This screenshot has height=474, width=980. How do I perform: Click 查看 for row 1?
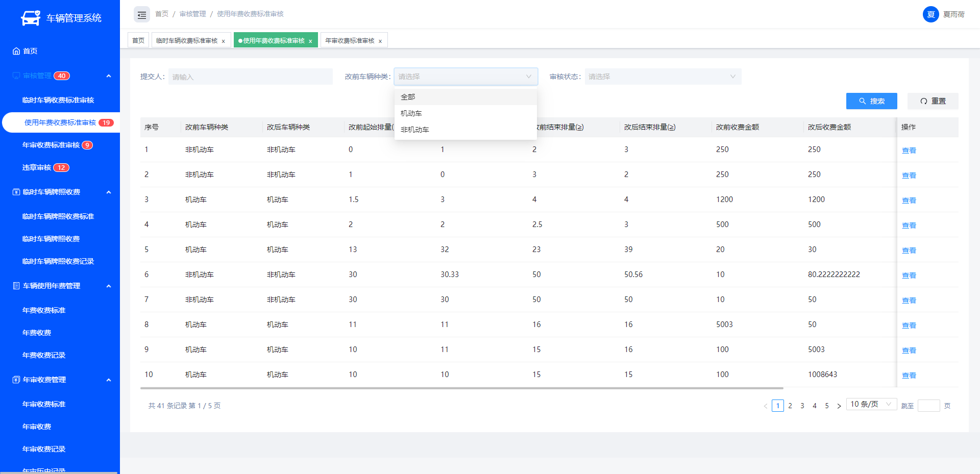pos(909,151)
